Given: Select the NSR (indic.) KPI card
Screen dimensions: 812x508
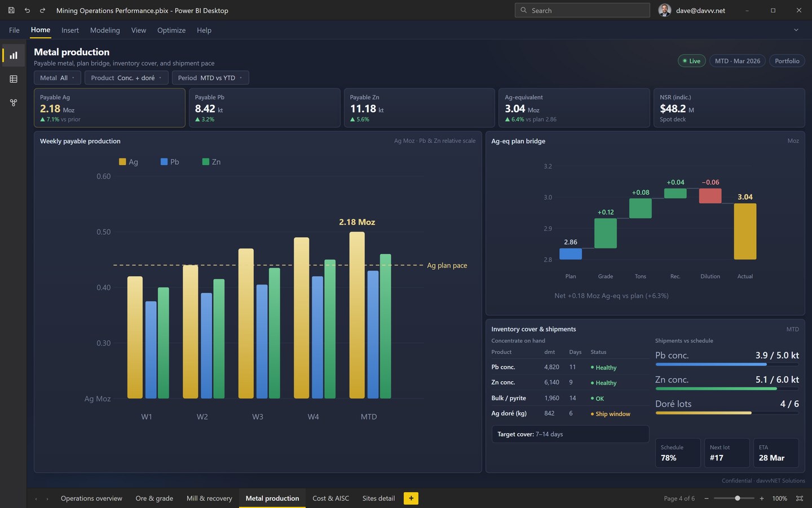Looking at the screenshot, I should 729,107.
